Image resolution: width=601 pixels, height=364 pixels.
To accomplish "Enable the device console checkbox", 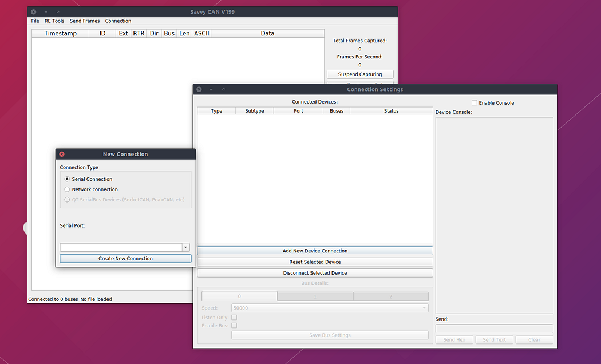I will (474, 102).
